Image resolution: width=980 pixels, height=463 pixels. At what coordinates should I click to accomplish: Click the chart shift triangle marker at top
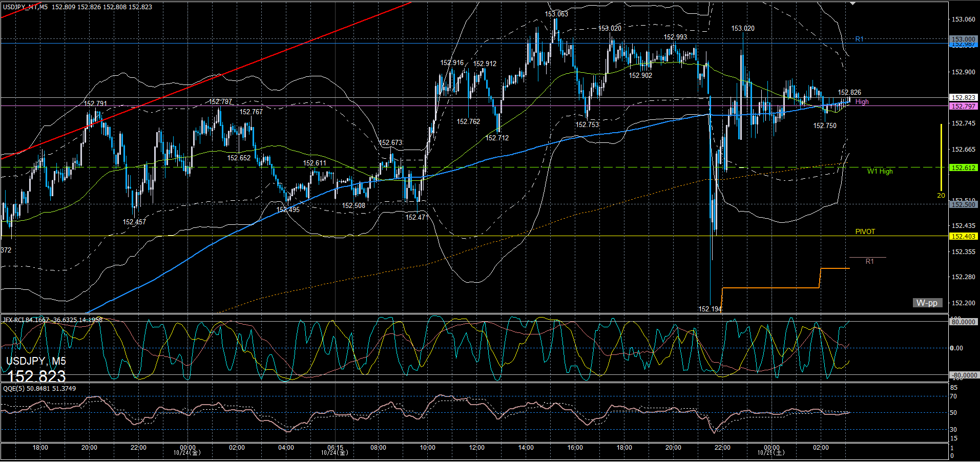coord(852,3)
